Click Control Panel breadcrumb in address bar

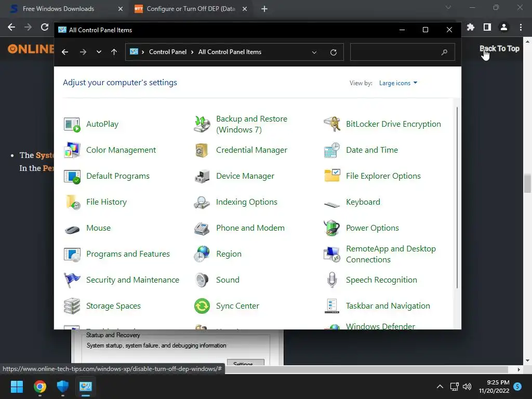(168, 52)
